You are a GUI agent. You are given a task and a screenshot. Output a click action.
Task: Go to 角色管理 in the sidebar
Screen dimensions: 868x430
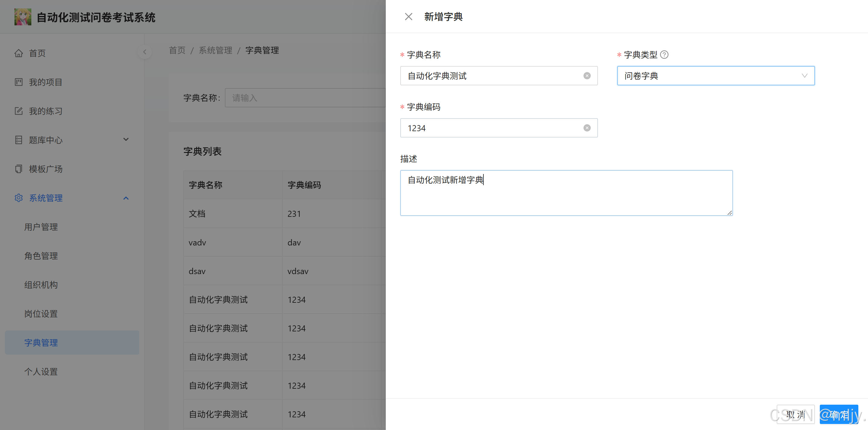point(41,256)
